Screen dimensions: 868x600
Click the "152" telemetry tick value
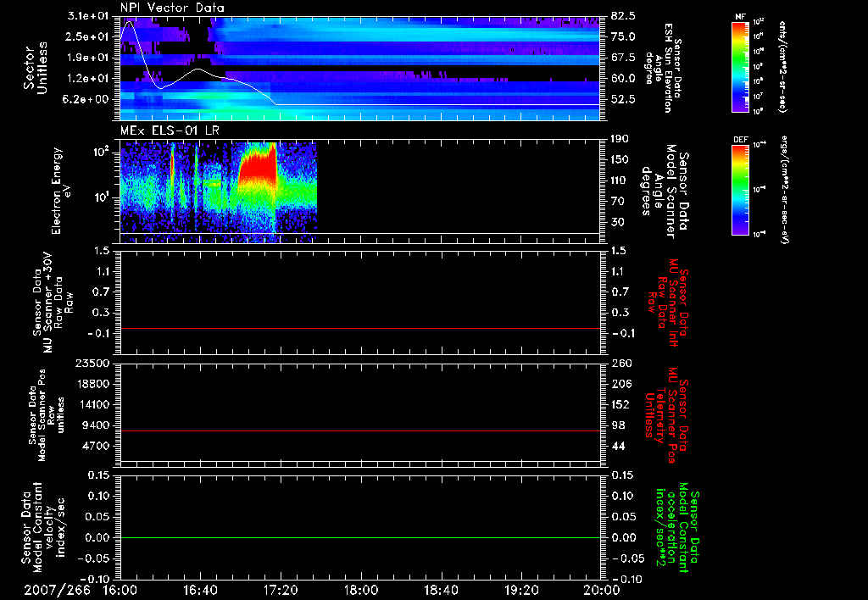[620, 404]
